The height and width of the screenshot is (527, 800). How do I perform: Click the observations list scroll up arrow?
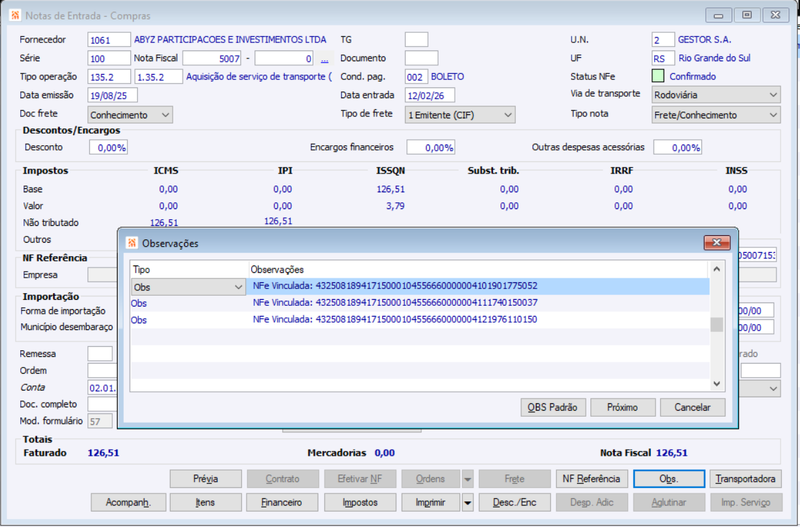(x=716, y=269)
